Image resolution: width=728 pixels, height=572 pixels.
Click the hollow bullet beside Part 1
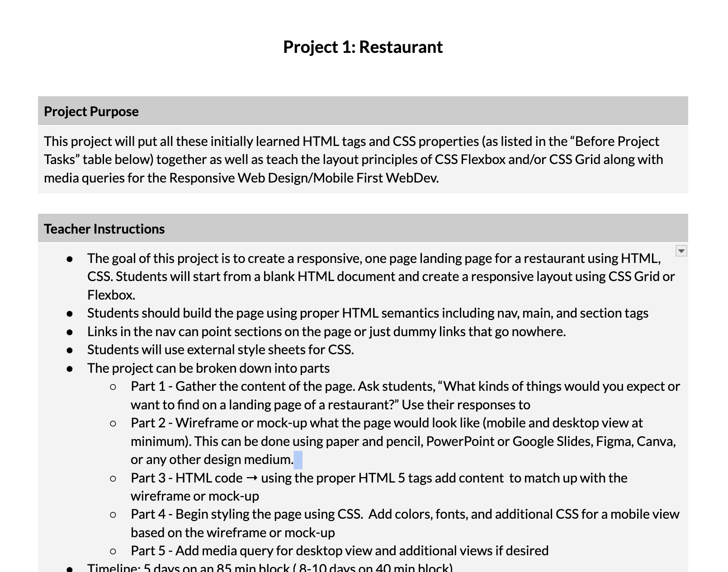point(113,387)
